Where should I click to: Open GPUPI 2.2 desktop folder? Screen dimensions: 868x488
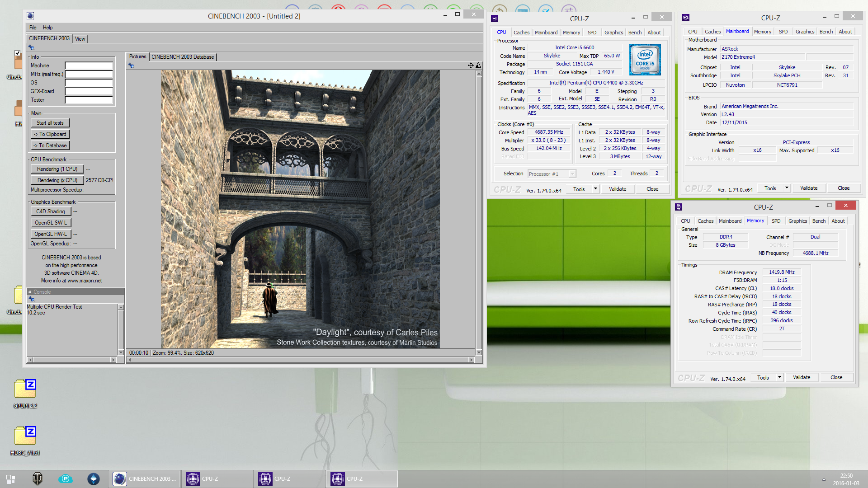pyautogui.click(x=25, y=394)
